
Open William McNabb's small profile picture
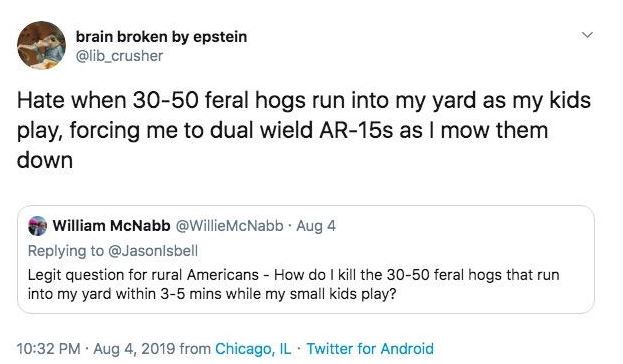pyautogui.click(x=38, y=226)
